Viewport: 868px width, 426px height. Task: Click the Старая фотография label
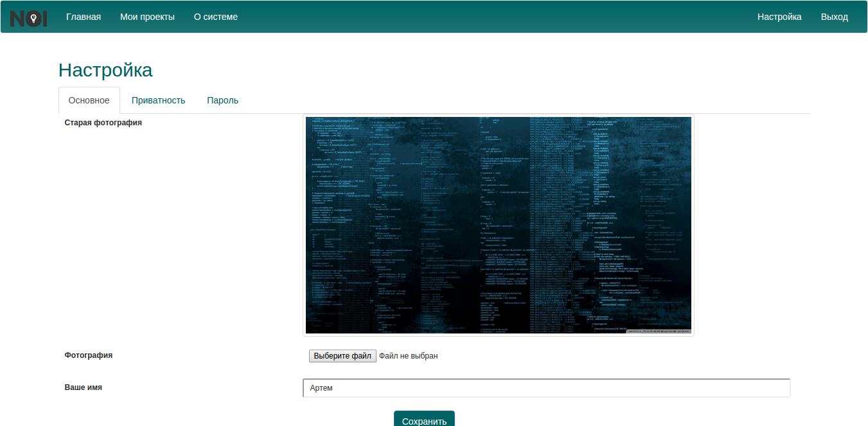[x=103, y=122]
